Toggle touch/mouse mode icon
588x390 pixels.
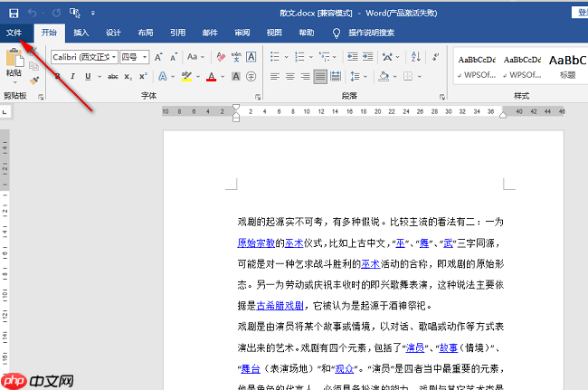pos(74,14)
